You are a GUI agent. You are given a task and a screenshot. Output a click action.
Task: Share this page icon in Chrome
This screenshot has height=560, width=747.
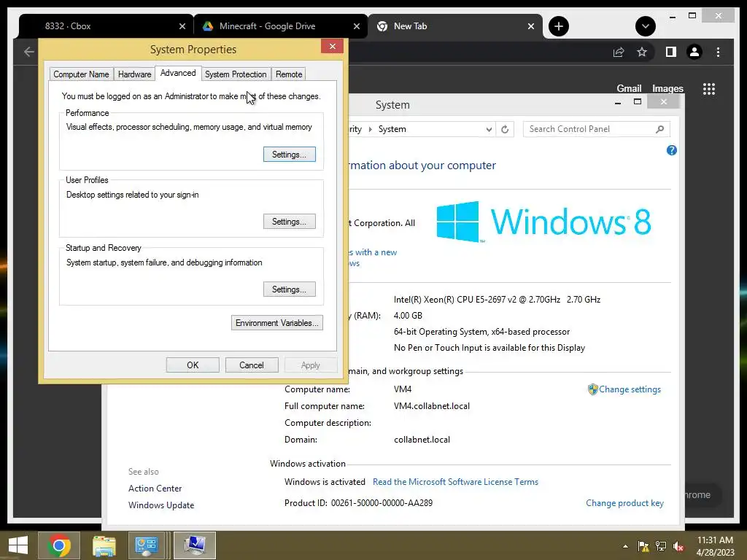tap(619, 52)
